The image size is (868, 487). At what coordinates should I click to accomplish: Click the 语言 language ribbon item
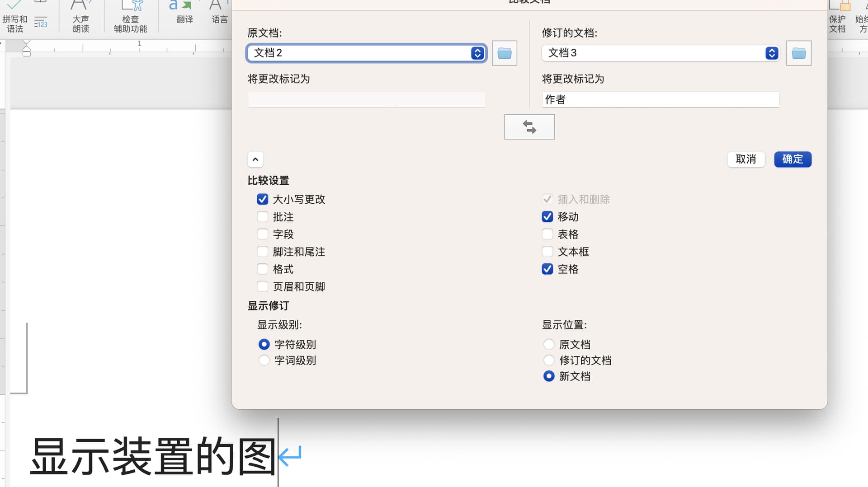click(219, 14)
